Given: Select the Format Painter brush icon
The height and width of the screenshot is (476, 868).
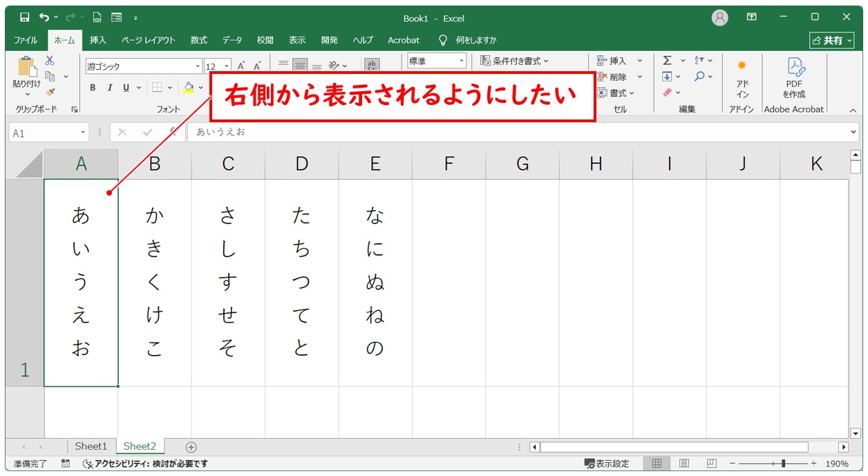Looking at the screenshot, I should coord(50,92).
